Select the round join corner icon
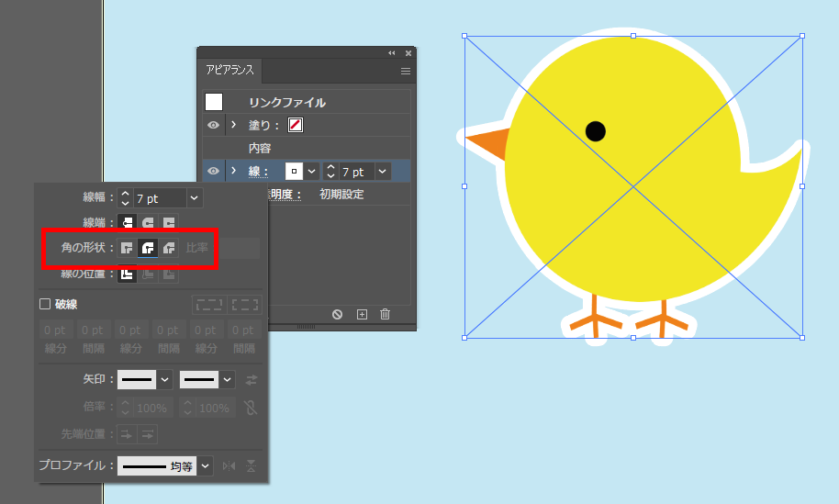This screenshot has width=839, height=504. (148, 248)
